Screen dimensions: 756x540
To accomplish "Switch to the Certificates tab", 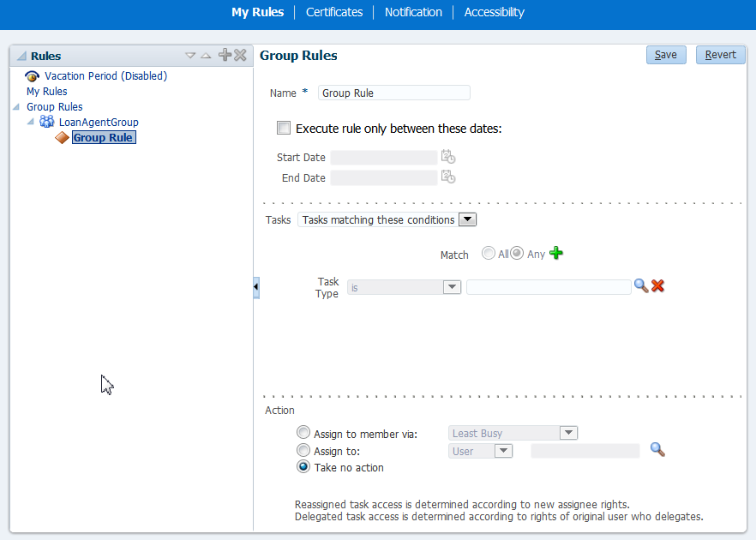I will [334, 12].
